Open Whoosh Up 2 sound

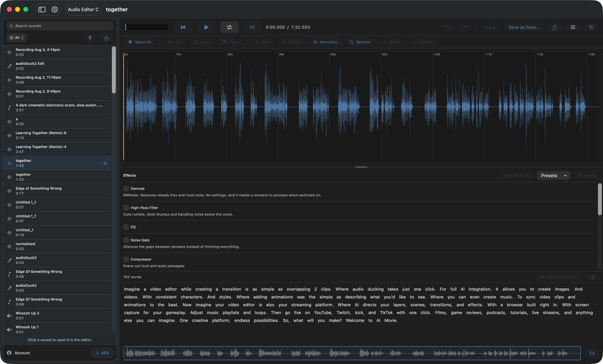(x=57, y=315)
